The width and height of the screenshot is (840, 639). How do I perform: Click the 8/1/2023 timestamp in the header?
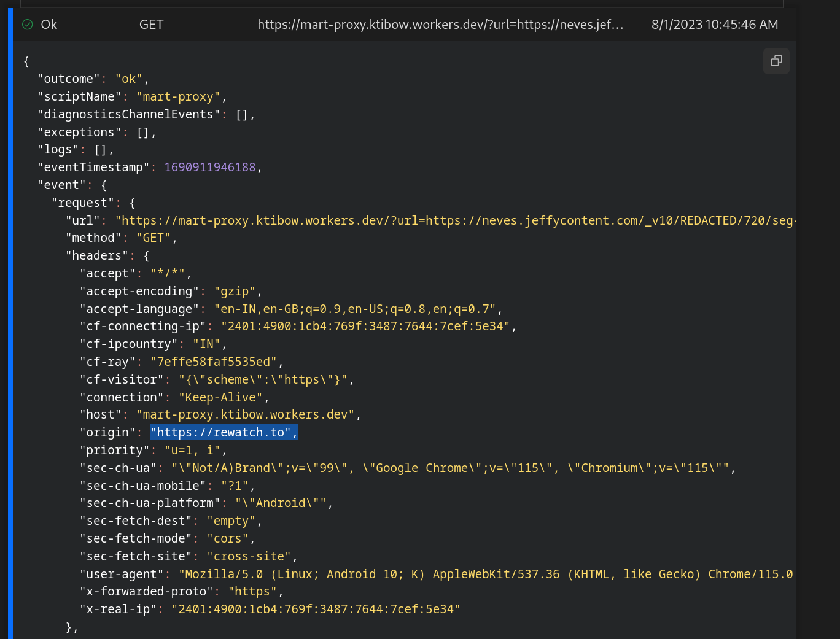tap(714, 25)
